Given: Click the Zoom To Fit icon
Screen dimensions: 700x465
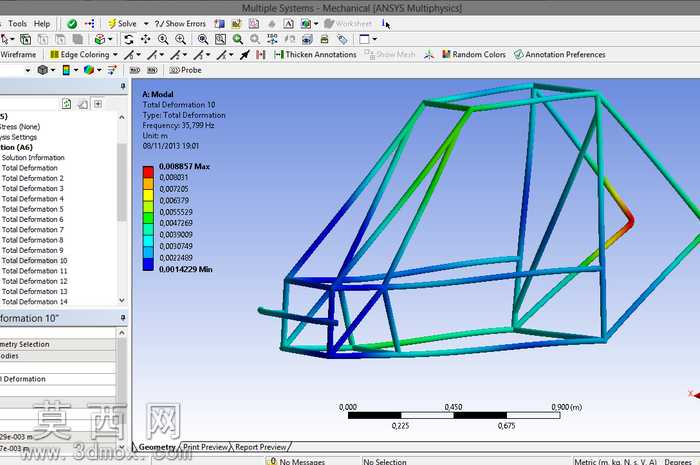Looking at the screenshot, I should pos(203,40).
